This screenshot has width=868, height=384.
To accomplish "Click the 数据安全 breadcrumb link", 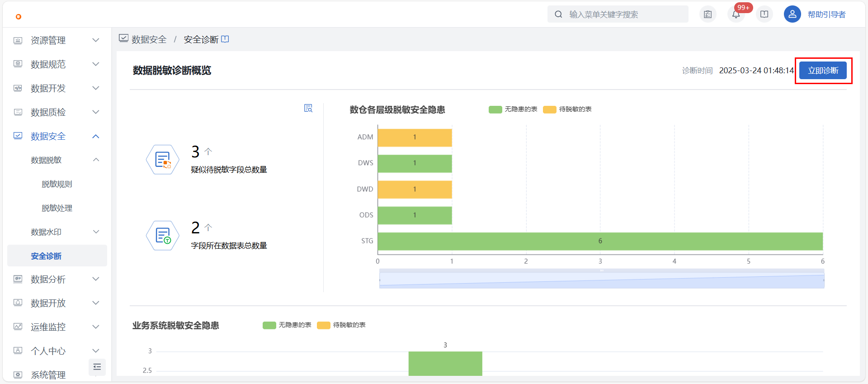I will [149, 40].
